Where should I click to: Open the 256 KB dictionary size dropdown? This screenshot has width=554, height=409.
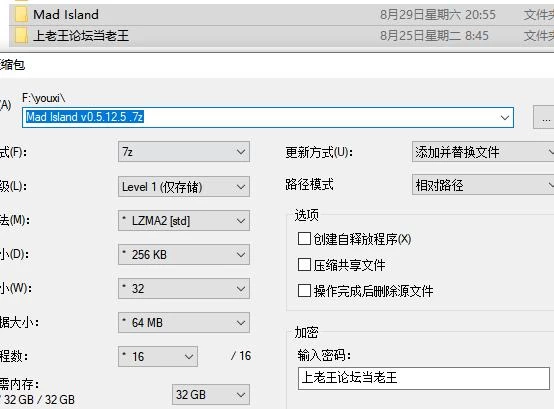[184, 255]
